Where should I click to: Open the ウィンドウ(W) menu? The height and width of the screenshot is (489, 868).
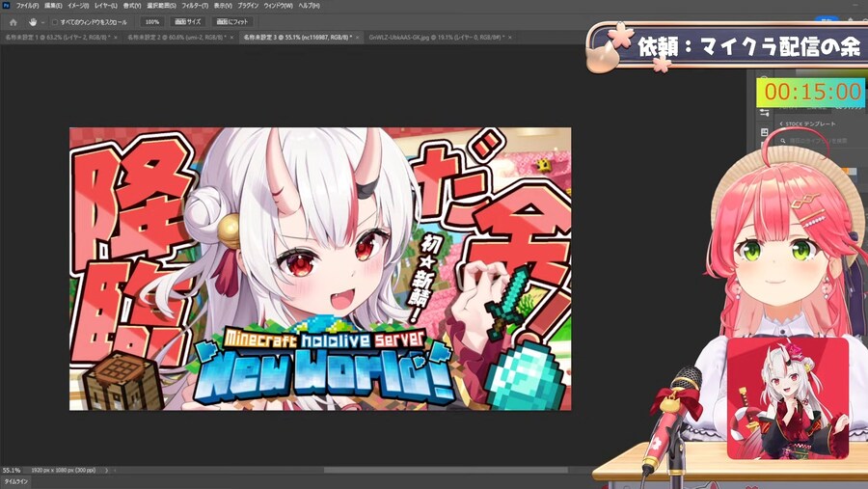point(278,6)
